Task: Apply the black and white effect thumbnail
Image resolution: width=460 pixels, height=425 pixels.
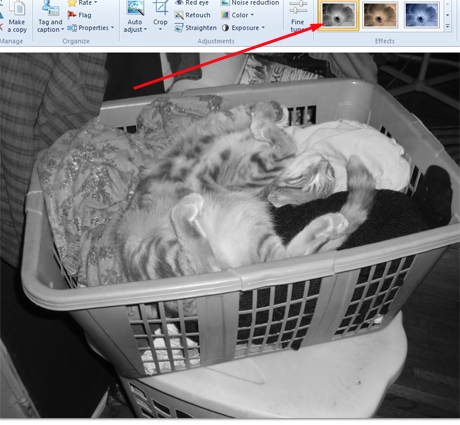Action: pos(338,15)
